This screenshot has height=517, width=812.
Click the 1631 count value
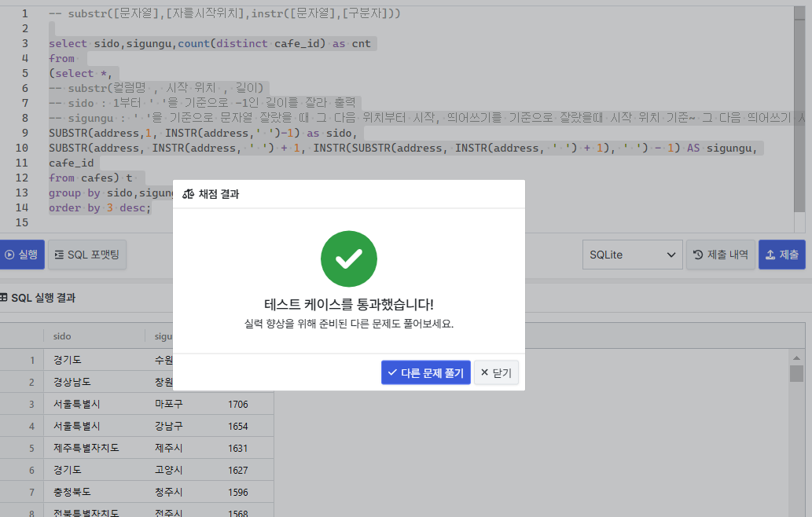click(x=237, y=448)
